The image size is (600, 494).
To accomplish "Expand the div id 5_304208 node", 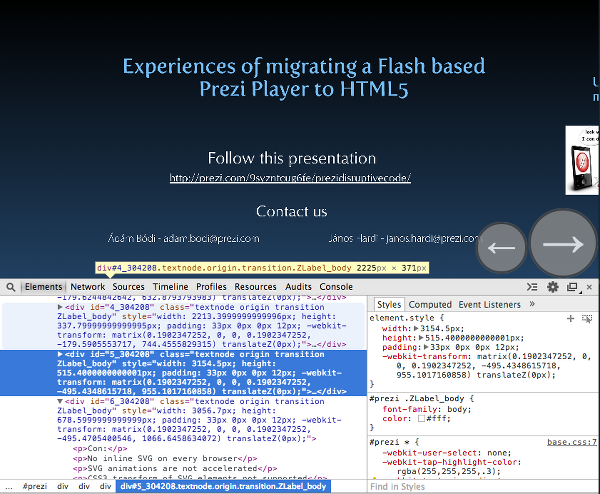I will tap(60, 354).
